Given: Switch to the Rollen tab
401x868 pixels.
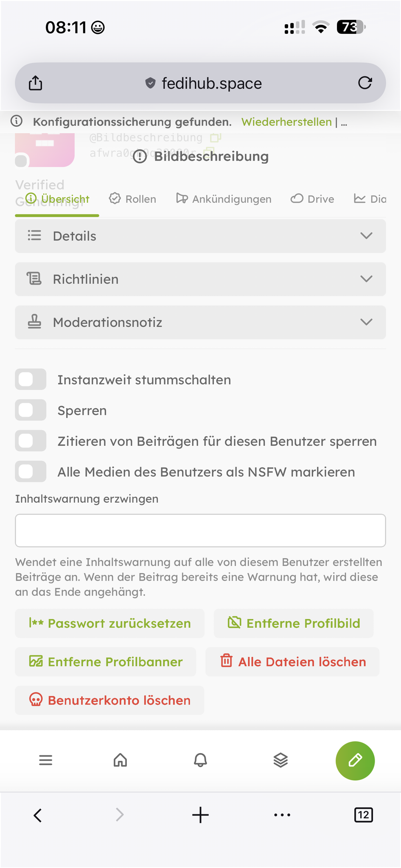Looking at the screenshot, I should click(x=133, y=199).
